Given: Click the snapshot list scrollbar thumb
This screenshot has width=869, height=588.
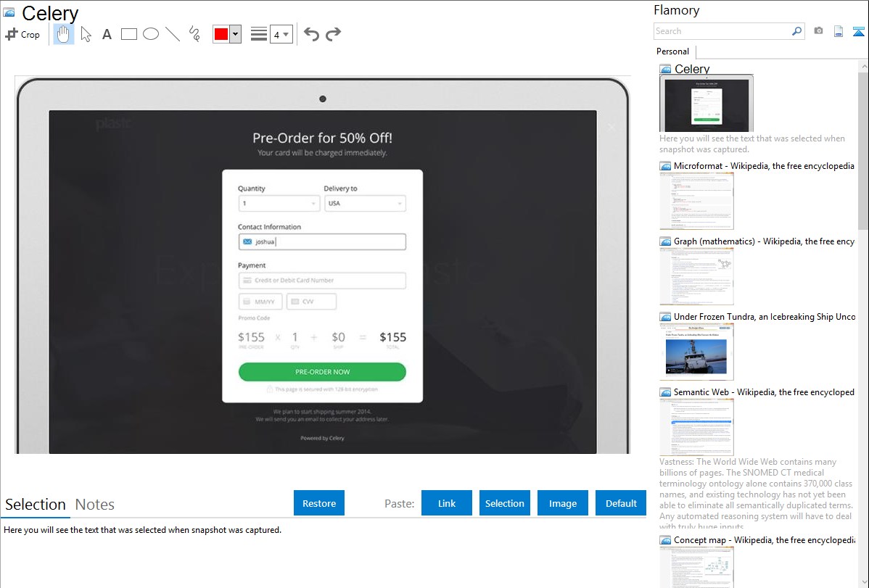Looking at the screenshot, I should click(x=863, y=150).
